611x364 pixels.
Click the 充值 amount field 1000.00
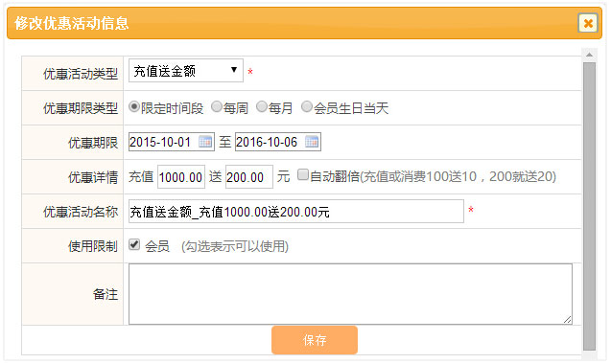click(x=180, y=177)
